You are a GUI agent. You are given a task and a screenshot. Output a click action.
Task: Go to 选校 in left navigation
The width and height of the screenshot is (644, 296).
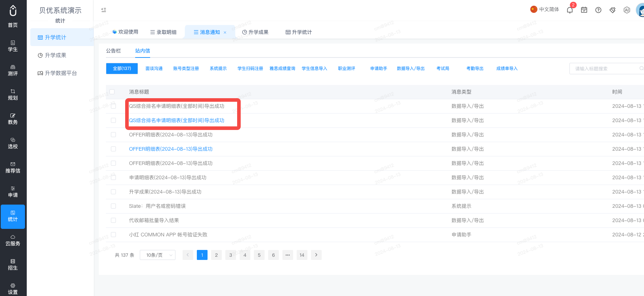coord(13,143)
